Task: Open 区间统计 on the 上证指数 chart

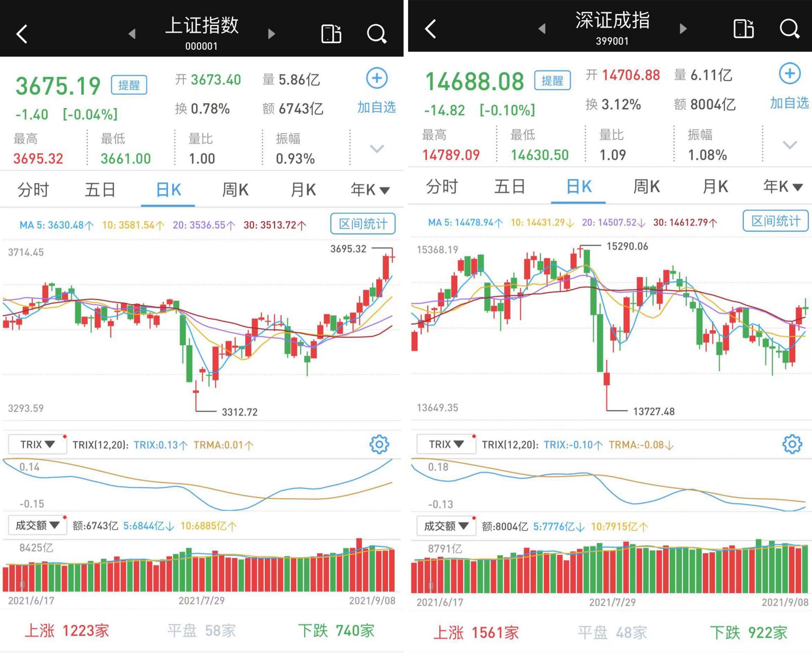Action: 363,224
